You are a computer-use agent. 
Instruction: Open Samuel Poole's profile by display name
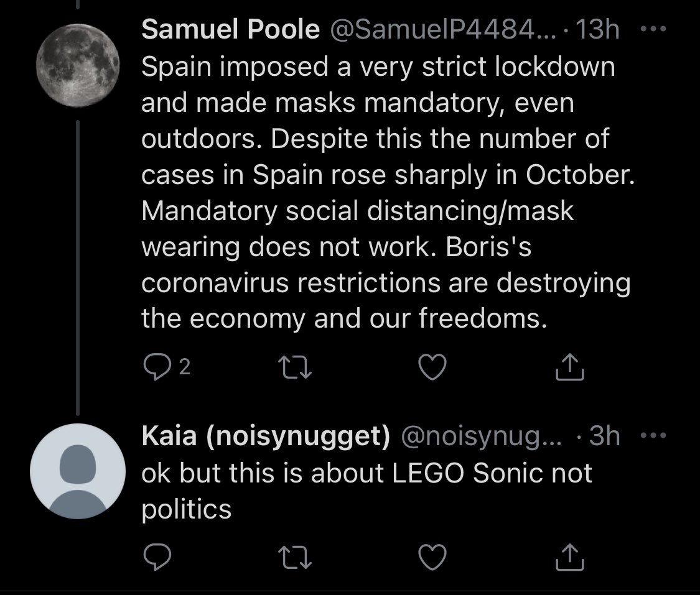click(x=230, y=29)
